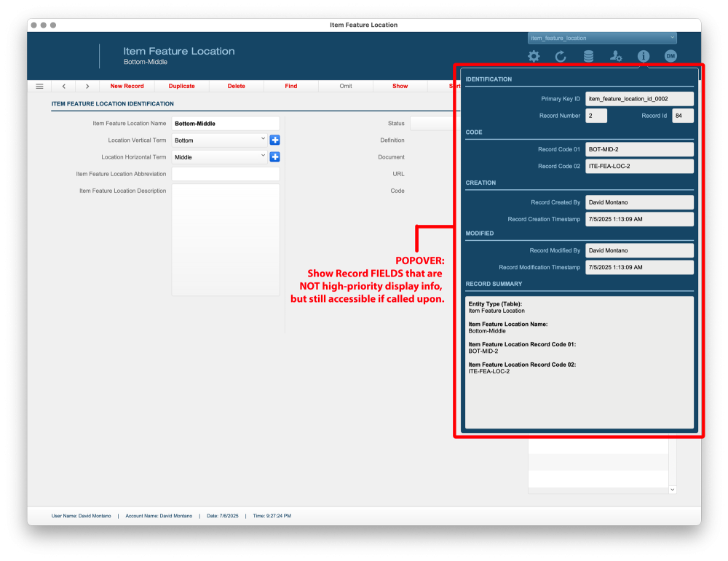Open the user account settings icon
Image resolution: width=728 pixels, height=561 pixels.
(616, 56)
